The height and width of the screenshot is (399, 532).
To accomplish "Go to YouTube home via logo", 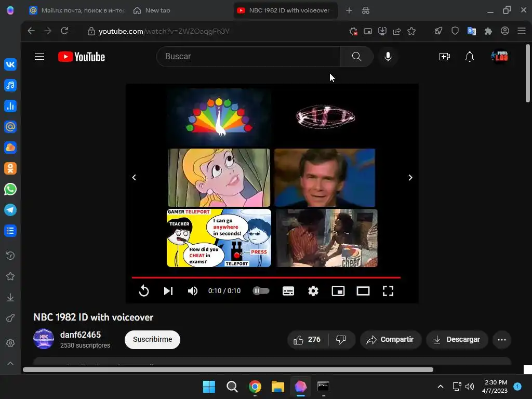I will [x=82, y=57].
